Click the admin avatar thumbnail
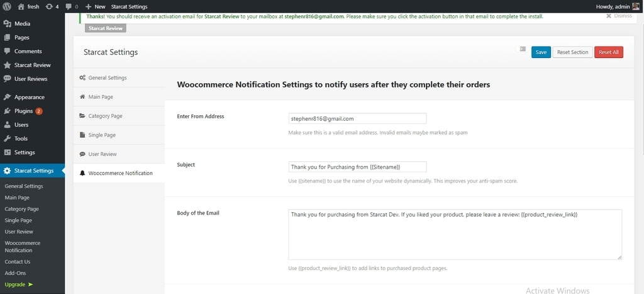 635,6
